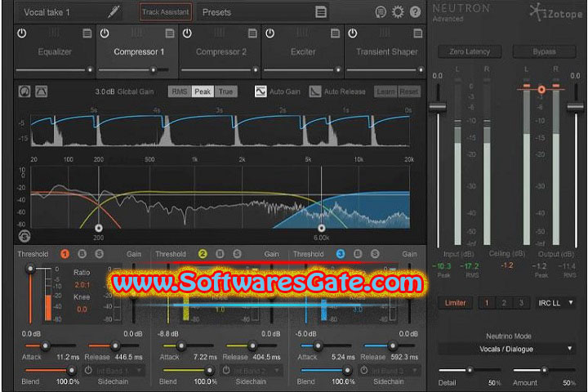Solo band 2 with S icon
The height and width of the screenshot is (392, 588).
[237, 254]
